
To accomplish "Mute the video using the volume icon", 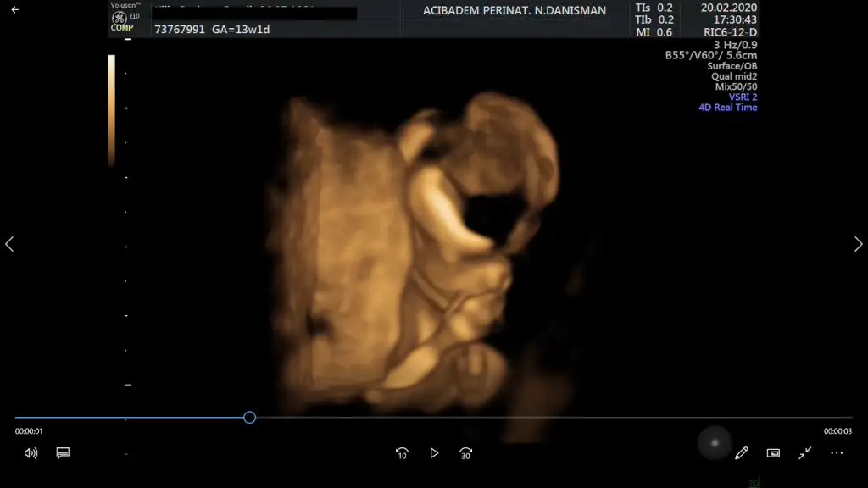I will pyautogui.click(x=31, y=453).
